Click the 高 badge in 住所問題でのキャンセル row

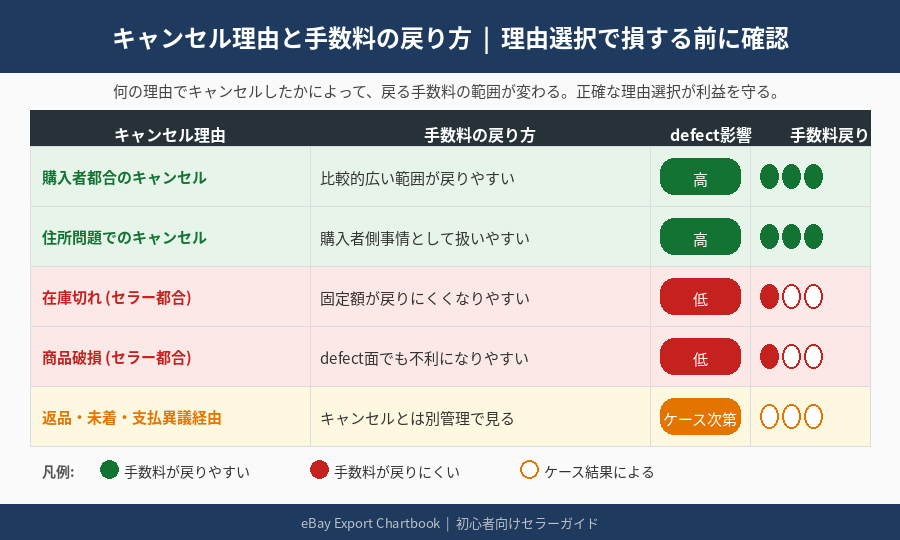point(700,238)
